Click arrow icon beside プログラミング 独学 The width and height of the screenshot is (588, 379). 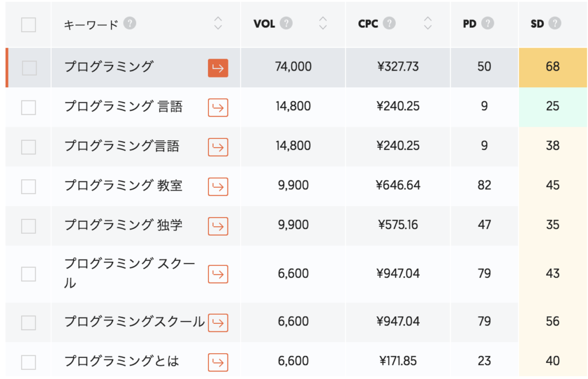click(218, 226)
